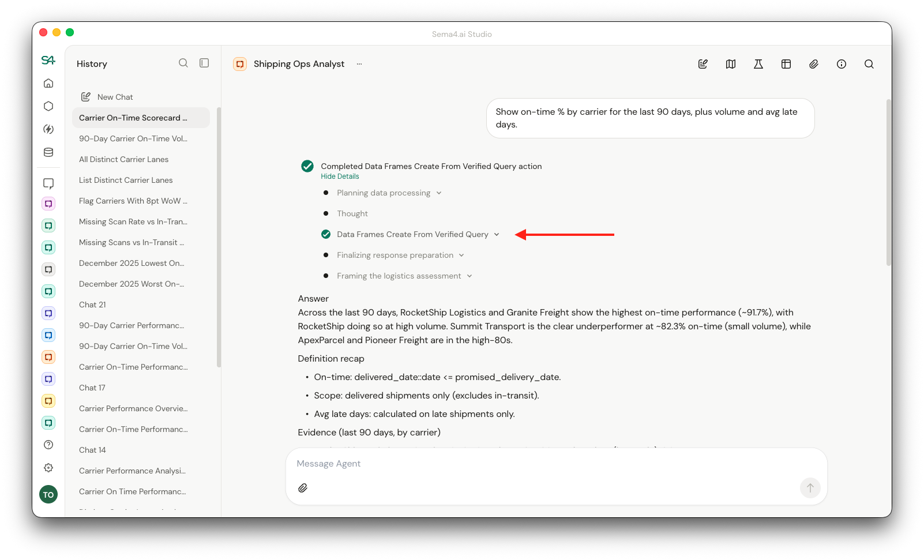Toggle the history panel collapse icon
This screenshot has width=924, height=560.
[204, 62]
